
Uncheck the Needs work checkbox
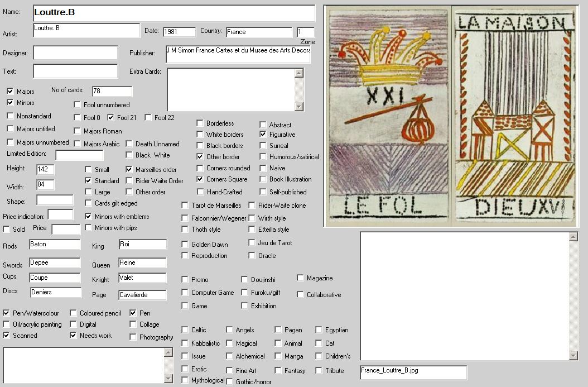[x=74, y=336]
